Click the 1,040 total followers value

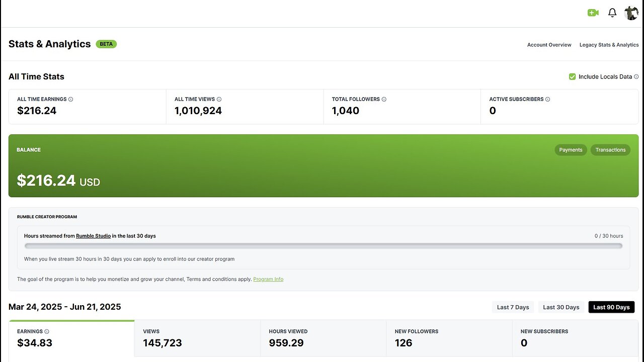tap(346, 111)
